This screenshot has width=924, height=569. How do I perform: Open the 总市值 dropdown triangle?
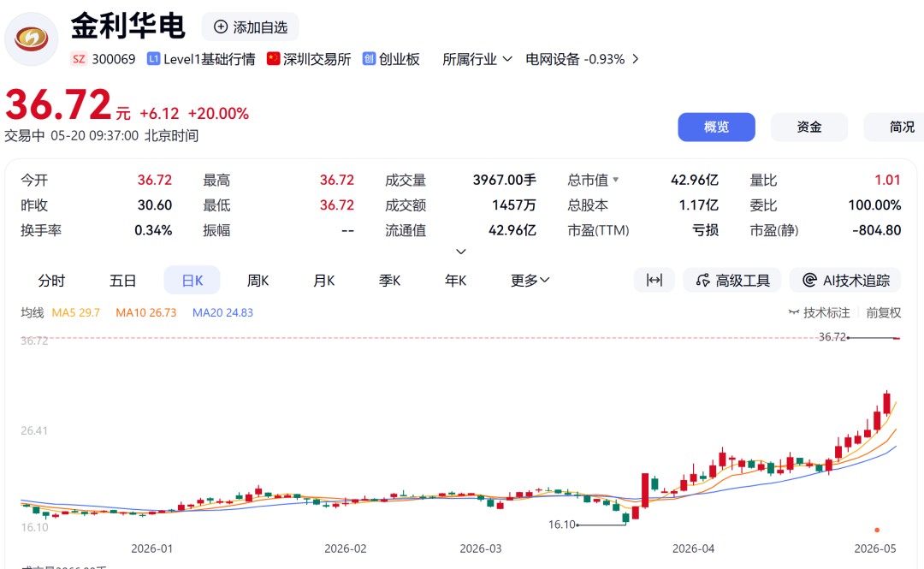616,179
